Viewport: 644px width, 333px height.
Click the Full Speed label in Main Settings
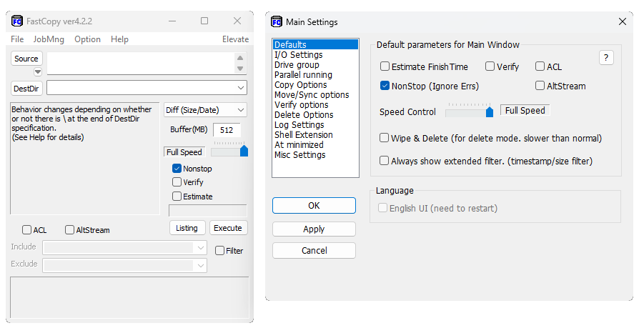pyautogui.click(x=525, y=111)
